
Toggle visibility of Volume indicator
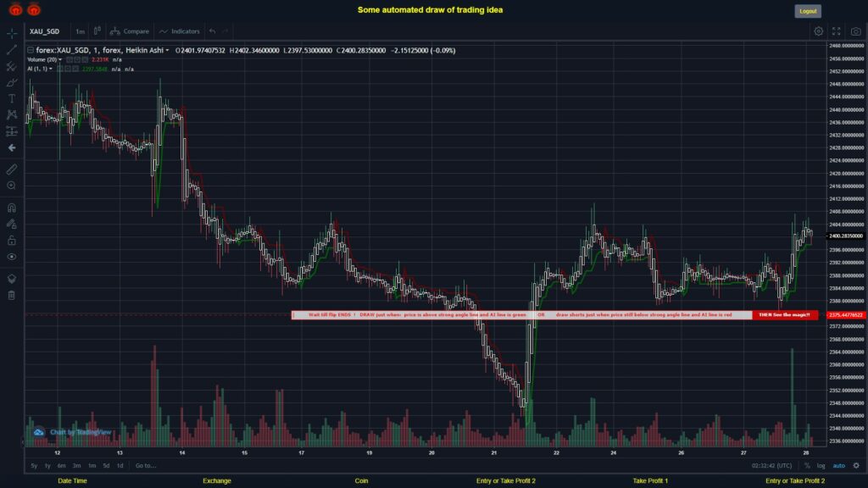[x=70, y=60]
